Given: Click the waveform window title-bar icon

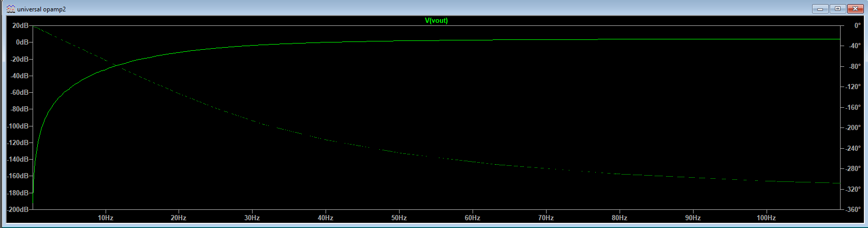Looking at the screenshot, I should [x=10, y=9].
